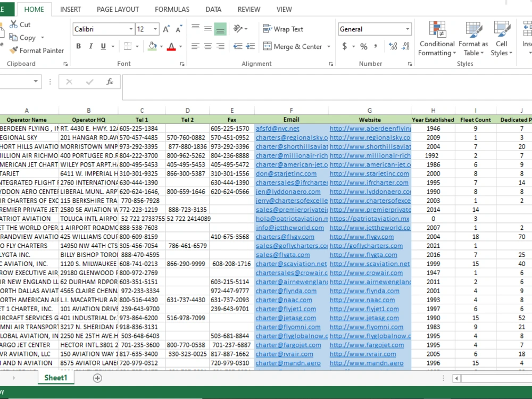Follow the http://www.naac.com link
The width and height of the screenshot is (532, 399).
[x=362, y=300]
